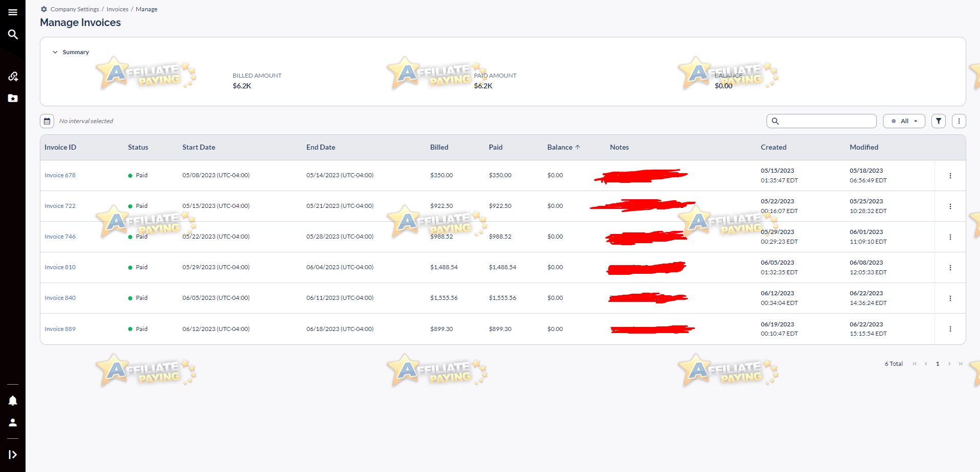
Task: Go to the last page of results
Action: pos(961,364)
